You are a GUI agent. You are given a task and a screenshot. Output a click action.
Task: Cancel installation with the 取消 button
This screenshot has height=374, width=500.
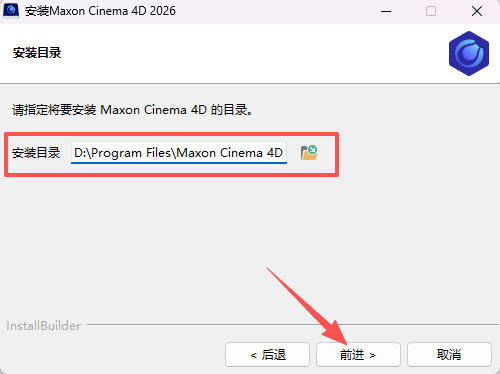(x=449, y=355)
